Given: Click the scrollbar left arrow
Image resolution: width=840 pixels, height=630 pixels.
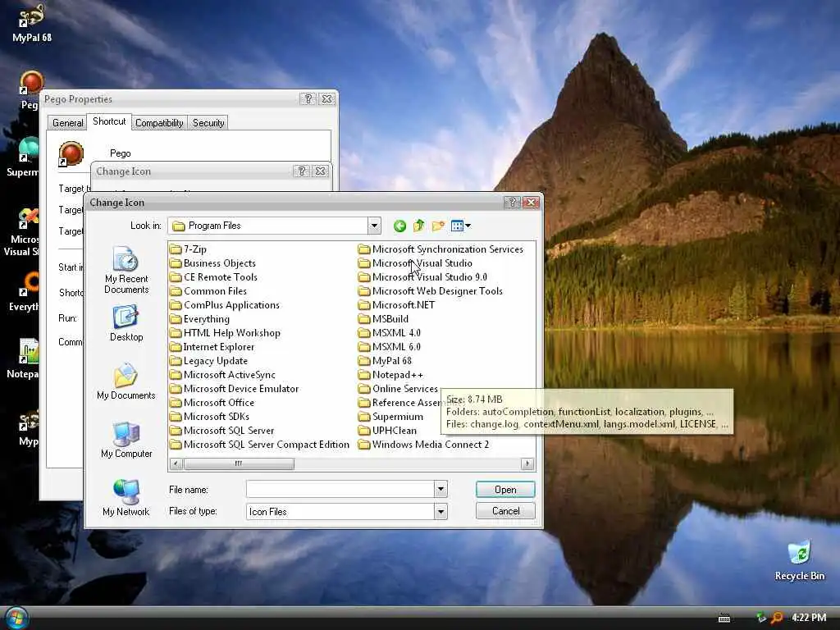Looking at the screenshot, I should point(176,463).
